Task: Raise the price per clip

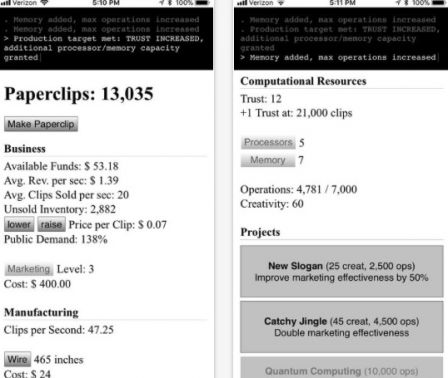Action: click(x=51, y=224)
